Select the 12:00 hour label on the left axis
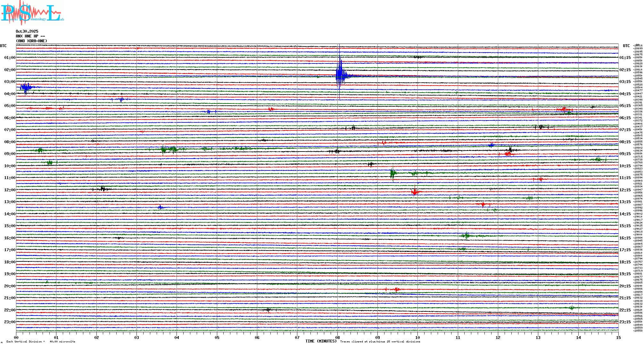Screen dimensions: 644x346 [10, 190]
